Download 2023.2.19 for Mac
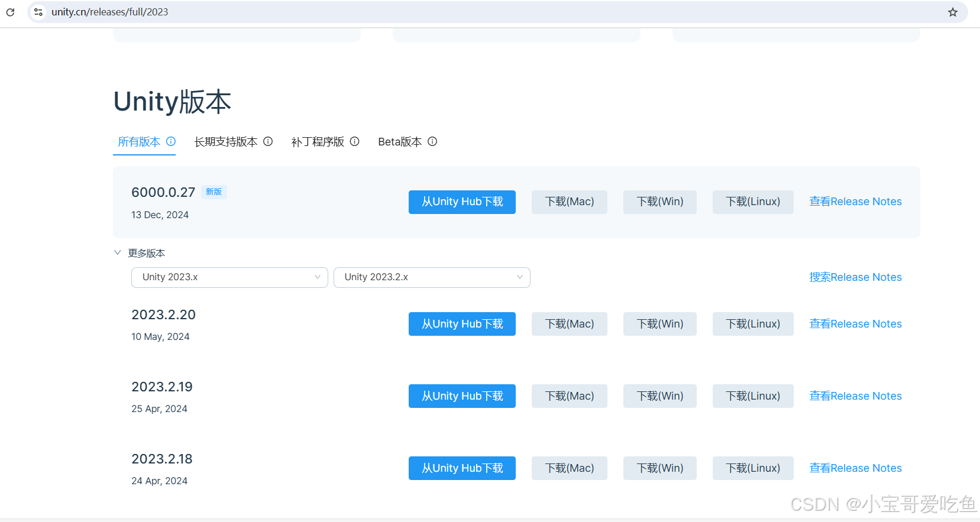 570,396
